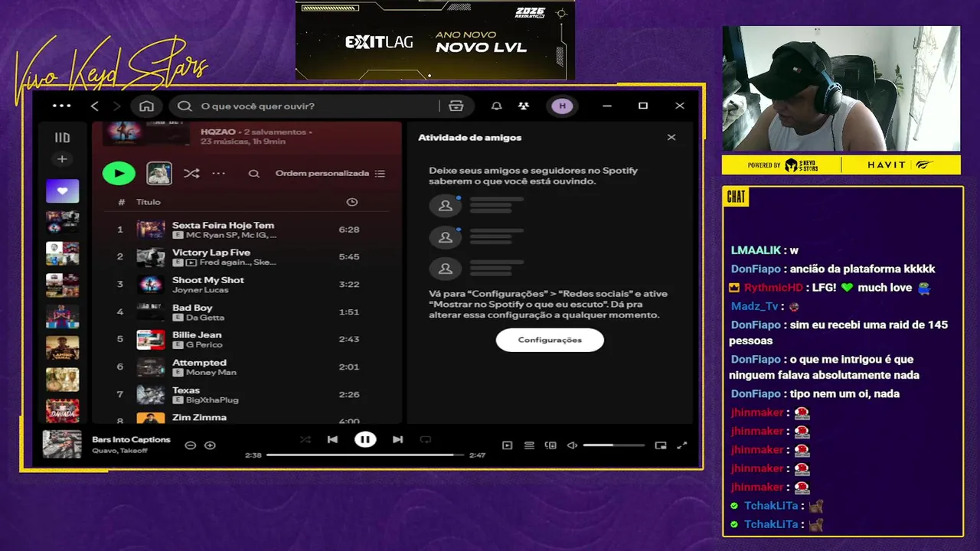This screenshot has width=980, height=551.
Task: Select the song Shoot My Shot
Action: (x=208, y=280)
